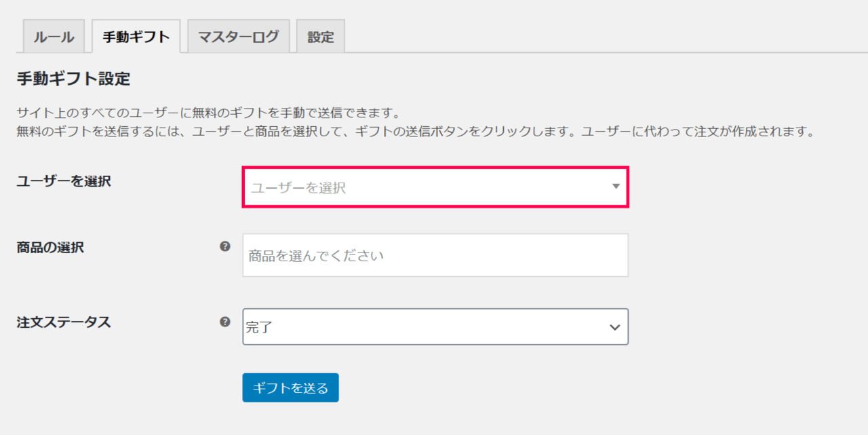
Task: Click the 商品の選択 field label
Action: click(50, 247)
